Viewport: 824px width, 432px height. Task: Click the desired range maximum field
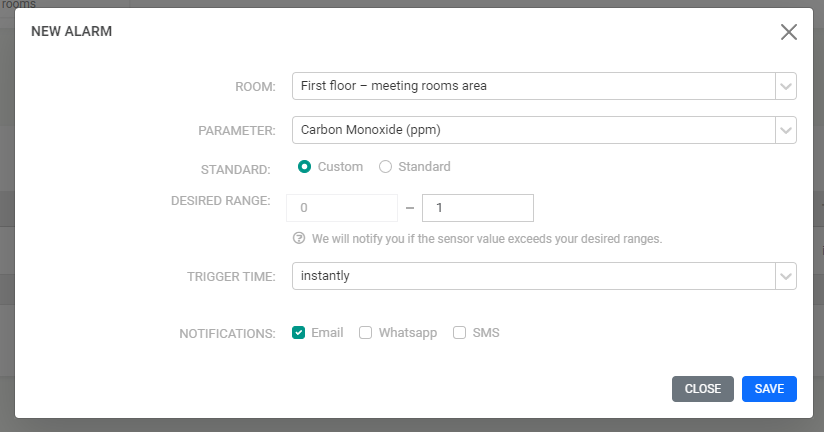(x=478, y=208)
